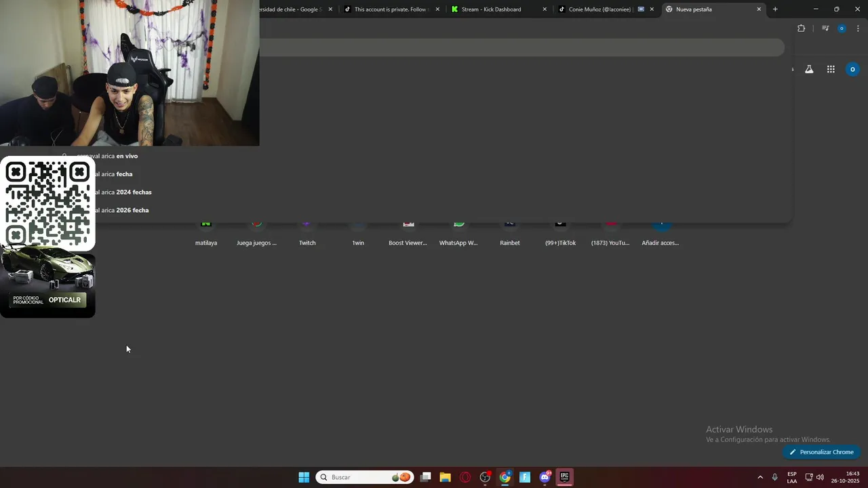This screenshot has width=868, height=488.
Task: Open Discord from the taskbar
Action: 545,477
